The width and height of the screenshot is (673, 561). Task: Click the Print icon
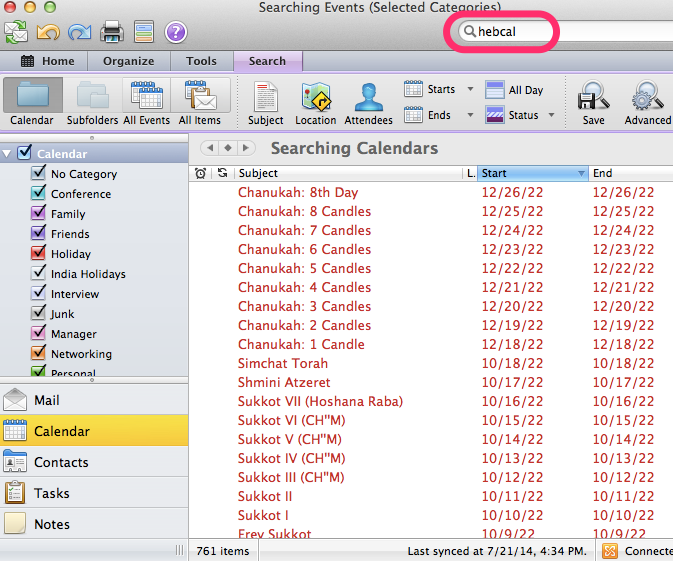coord(112,32)
